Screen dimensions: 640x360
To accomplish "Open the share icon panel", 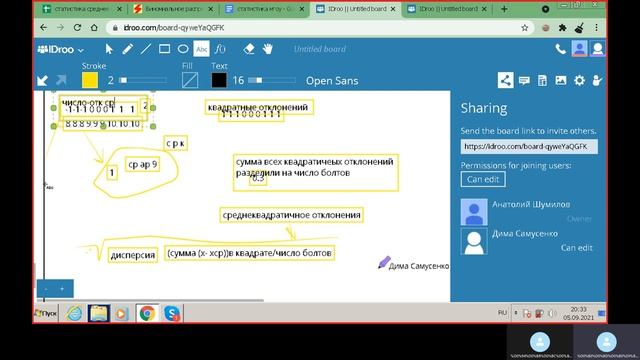I will pyautogui.click(x=505, y=80).
